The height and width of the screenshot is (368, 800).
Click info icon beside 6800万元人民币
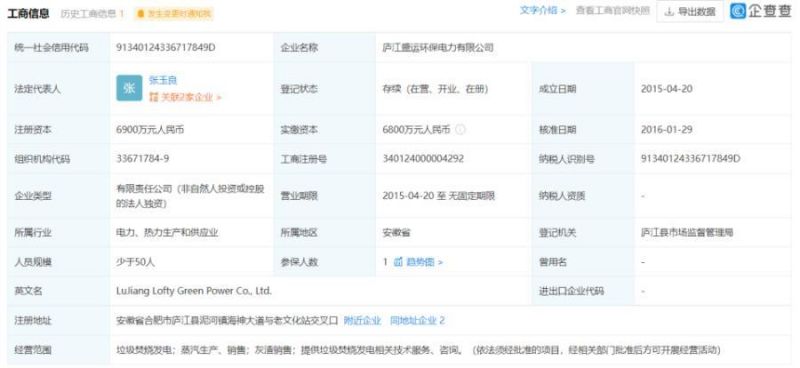pos(460,130)
